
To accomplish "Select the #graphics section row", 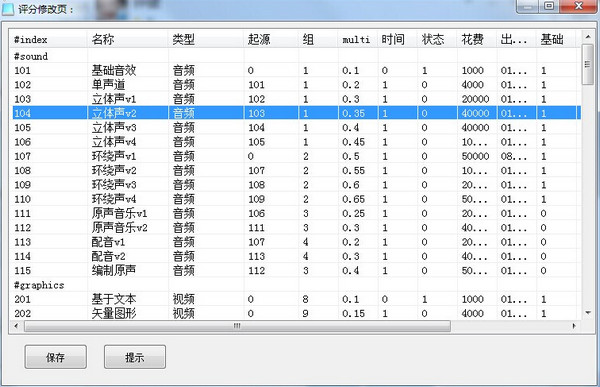I will click(296, 285).
